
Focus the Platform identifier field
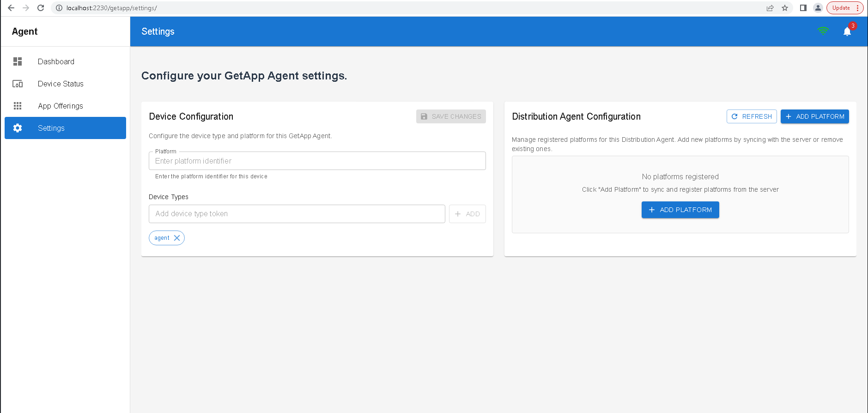point(317,161)
